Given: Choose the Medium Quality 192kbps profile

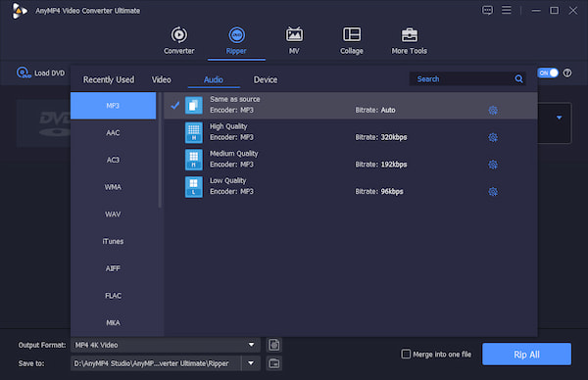Looking at the screenshot, I should [350, 160].
